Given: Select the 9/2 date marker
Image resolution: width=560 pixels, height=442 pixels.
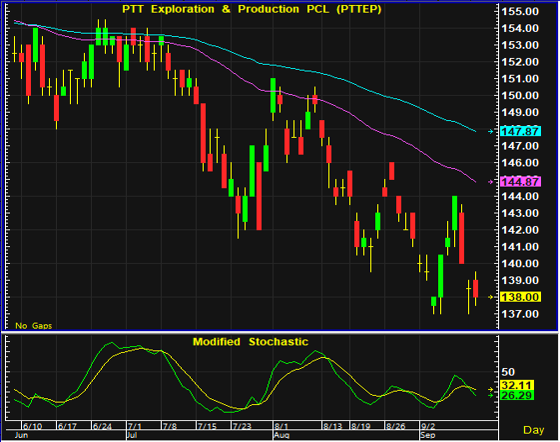Looking at the screenshot, I should (428, 426).
